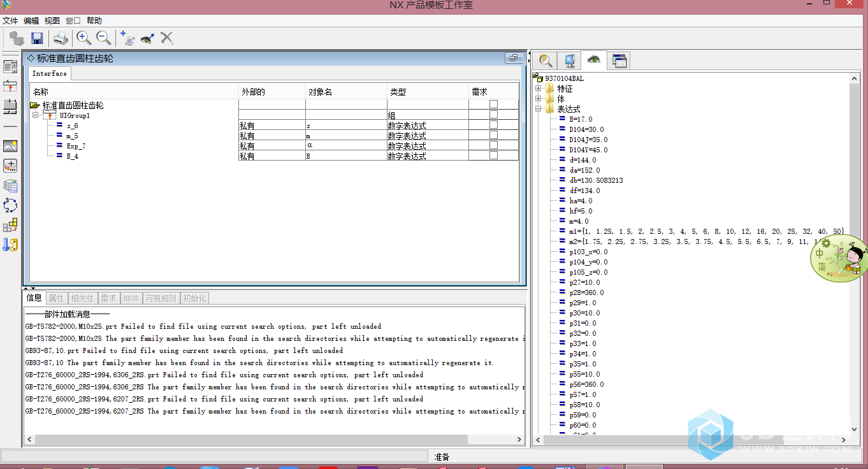Click the α object name cell
Image resolution: width=868 pixels, height=469 pixels.
(346, 146)
